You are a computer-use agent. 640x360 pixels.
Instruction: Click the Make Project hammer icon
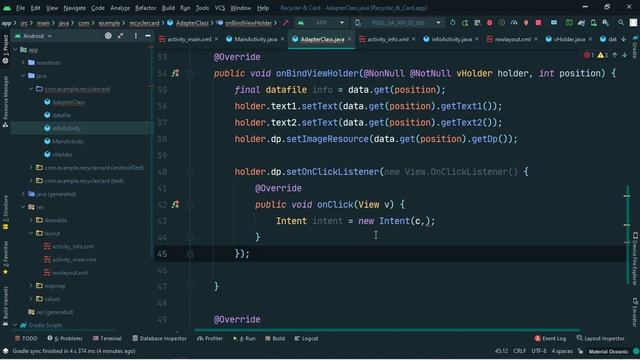(x=286, y=23)
